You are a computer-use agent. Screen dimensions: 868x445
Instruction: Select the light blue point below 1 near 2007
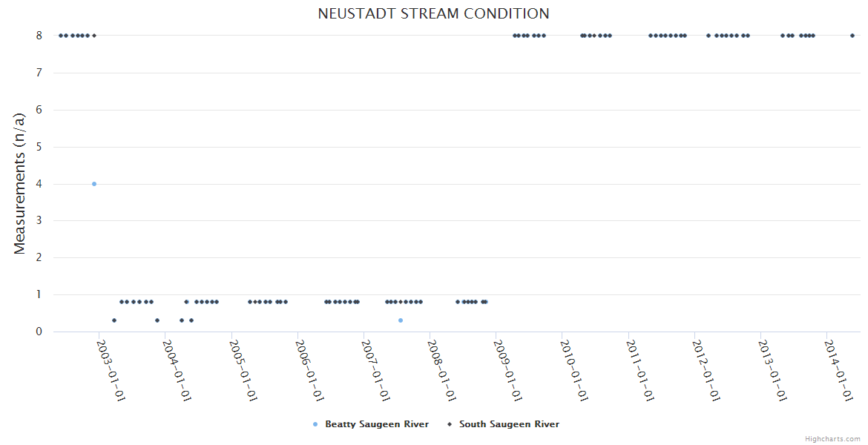[401, 320]
